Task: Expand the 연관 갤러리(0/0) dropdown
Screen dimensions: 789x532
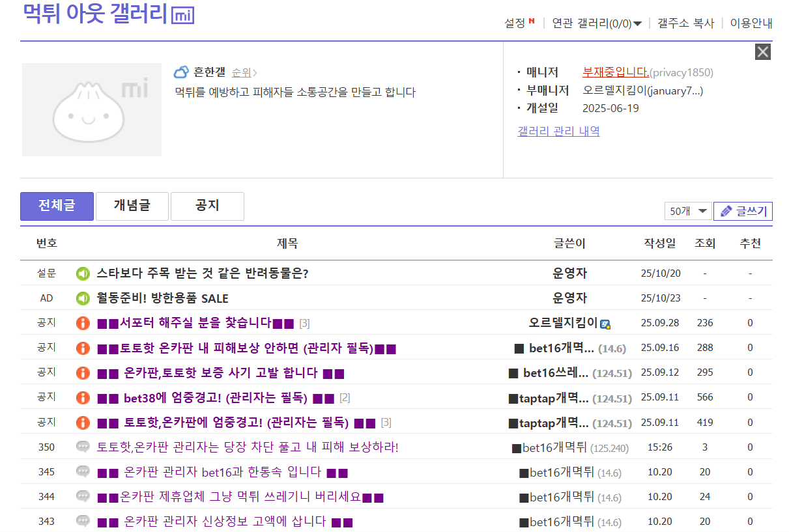Action: 597,23
